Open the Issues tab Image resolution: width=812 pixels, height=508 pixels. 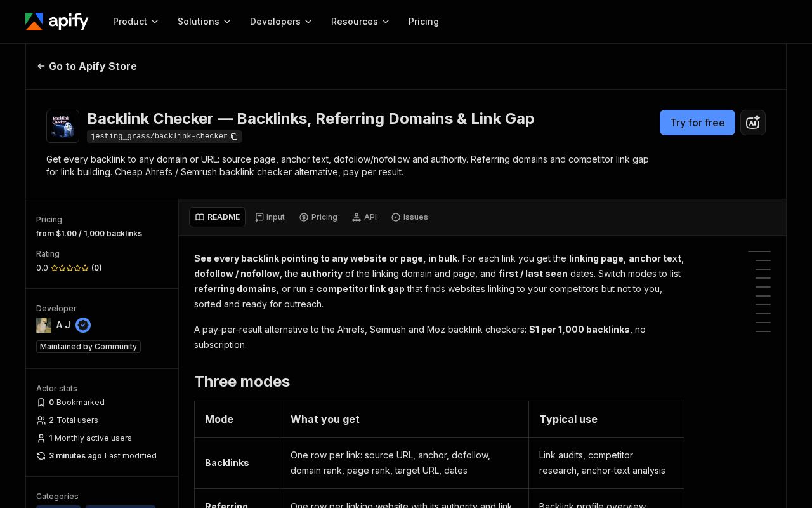(x=410, y=217)
